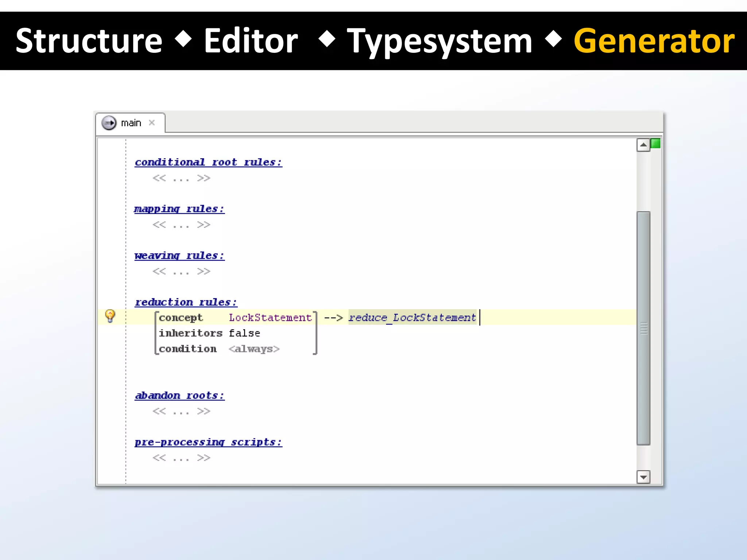The image size is (747, 560).
Task: Click the inheritors false value
Action: tap(244, 333)
